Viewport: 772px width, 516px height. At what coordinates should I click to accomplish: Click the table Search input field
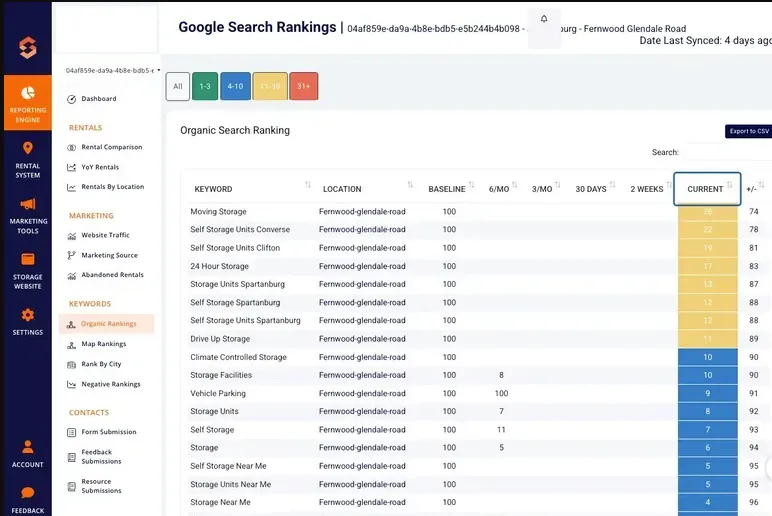point(728,153)
